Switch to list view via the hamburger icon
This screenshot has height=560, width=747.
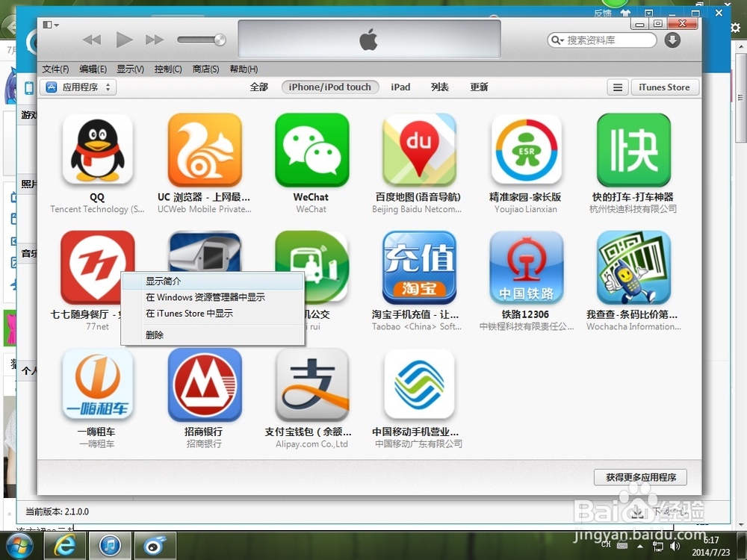click(617, 87)
